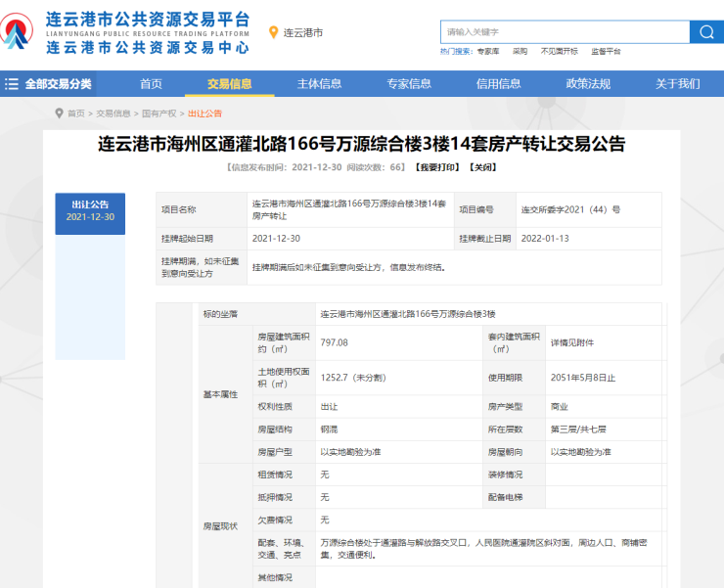Click land area value 1252.7（未分割）
The width and height of the screenshot is (724, 588).
(353, 378)
